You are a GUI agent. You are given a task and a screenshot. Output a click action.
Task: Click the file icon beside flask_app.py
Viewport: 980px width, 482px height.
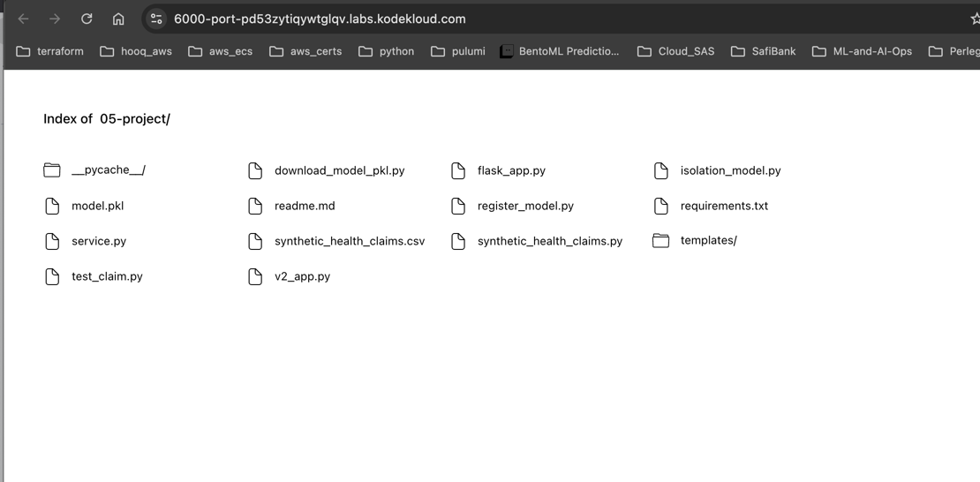coord(458,170)
